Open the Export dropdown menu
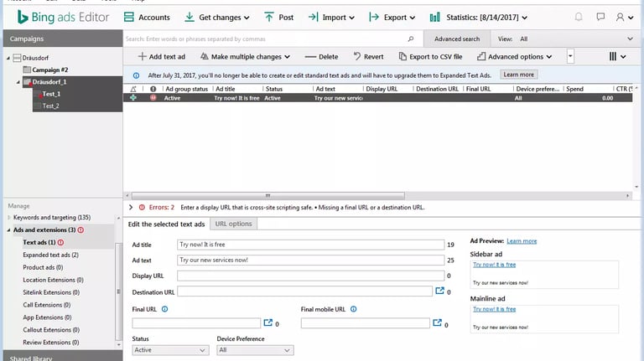Image resolution: width=644 pixels, height=361 pixels. point(392,18)
